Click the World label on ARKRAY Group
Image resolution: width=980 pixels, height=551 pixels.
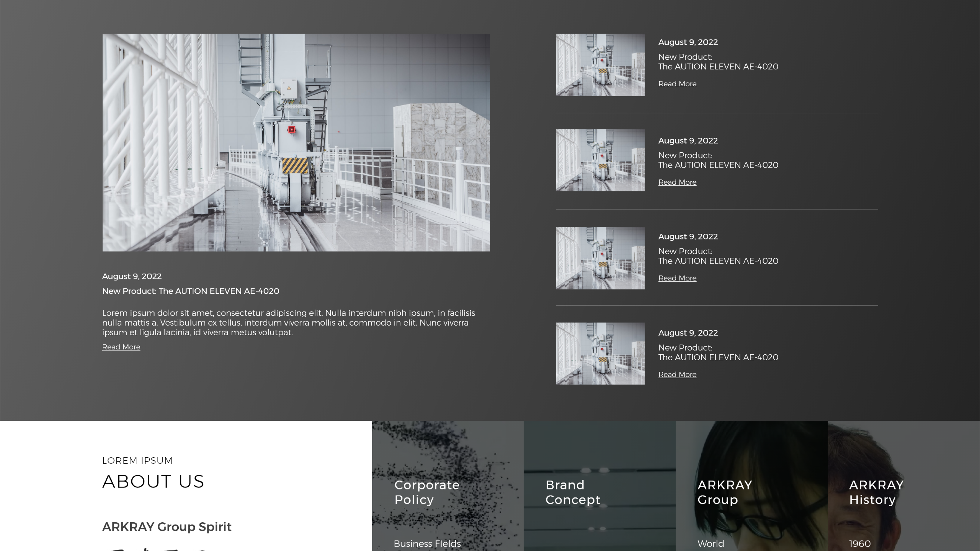coord(710,544)
